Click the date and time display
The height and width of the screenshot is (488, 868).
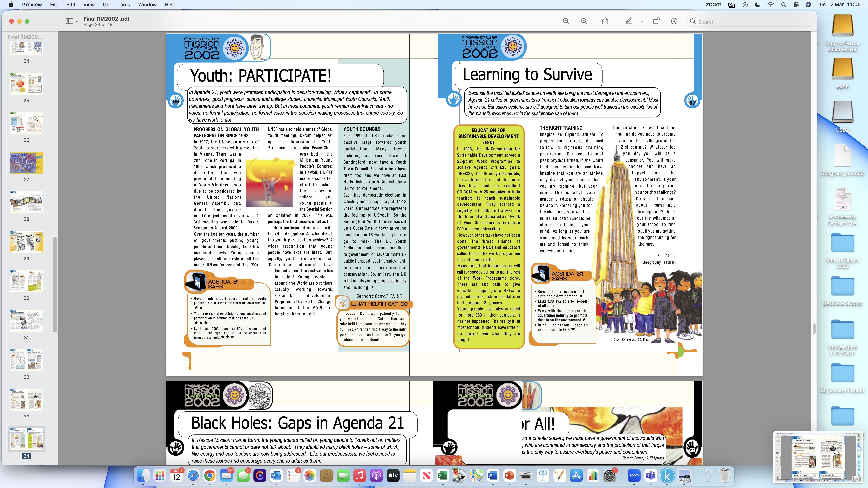[x=838, y=5]
